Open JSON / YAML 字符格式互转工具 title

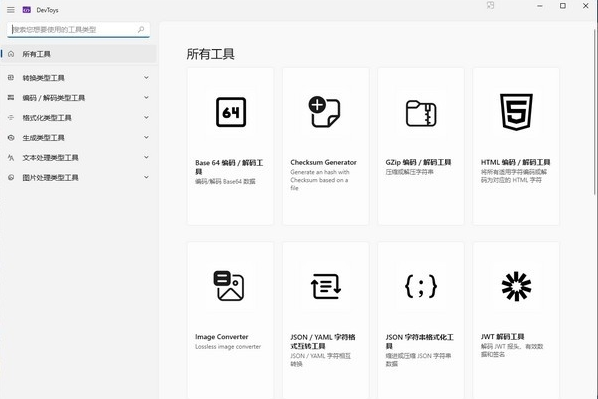pos(323,341)
